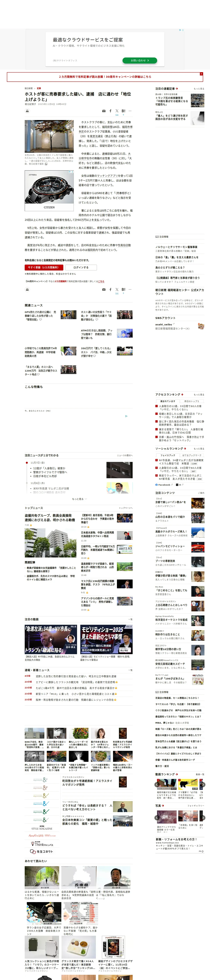The height and width of the screenshot is (980, 210).
Task: Open ニュースの要点へ link
Action: (125, 455)
